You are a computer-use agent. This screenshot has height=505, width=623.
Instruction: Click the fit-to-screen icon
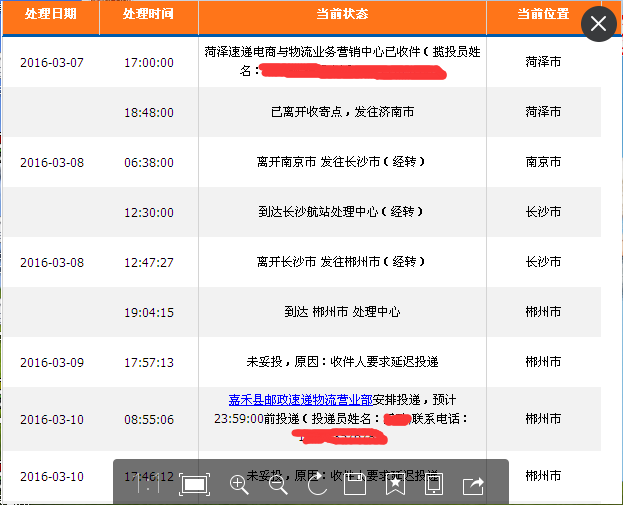click(x=194, y=485)
